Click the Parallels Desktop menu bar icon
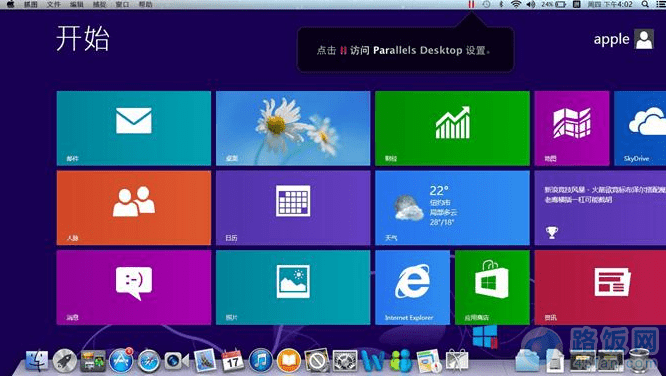The height and width of the screenshot is (376, 666). pyautogui.click(x=471, y=4)
